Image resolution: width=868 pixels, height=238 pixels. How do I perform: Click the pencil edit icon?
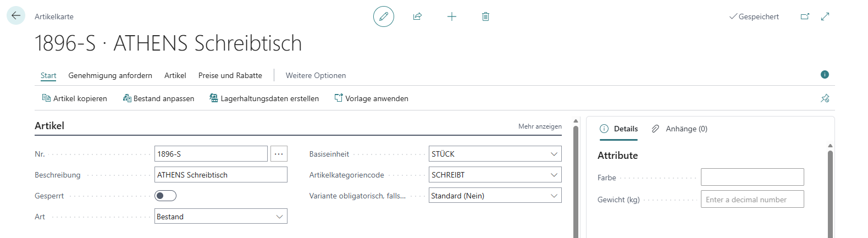coord(384,16)
